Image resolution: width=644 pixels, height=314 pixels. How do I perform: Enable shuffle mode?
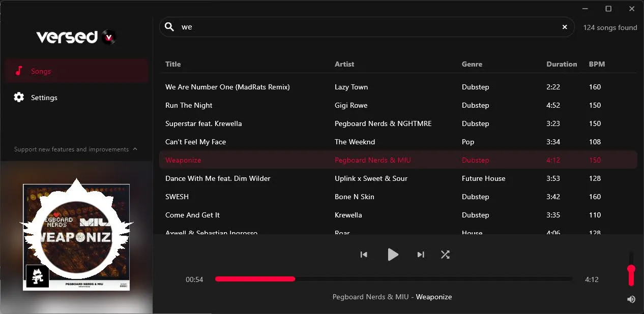[x=445, y=255]
